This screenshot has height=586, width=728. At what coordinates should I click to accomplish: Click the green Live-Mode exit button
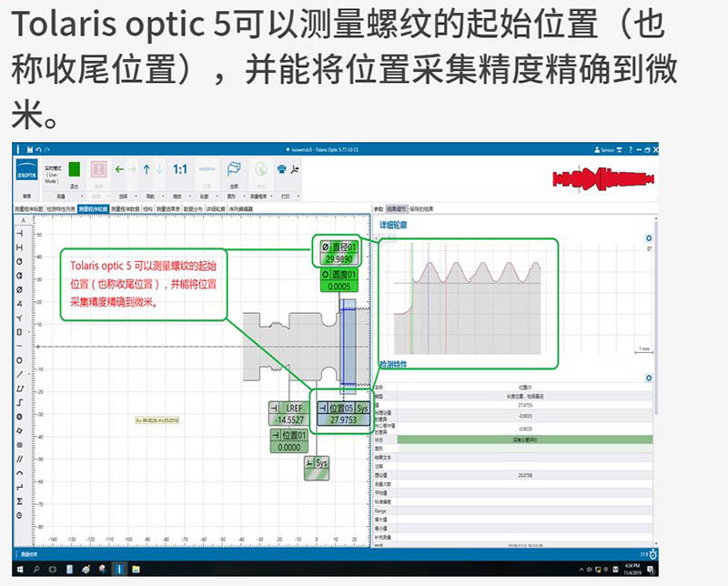tap(74, 170)
